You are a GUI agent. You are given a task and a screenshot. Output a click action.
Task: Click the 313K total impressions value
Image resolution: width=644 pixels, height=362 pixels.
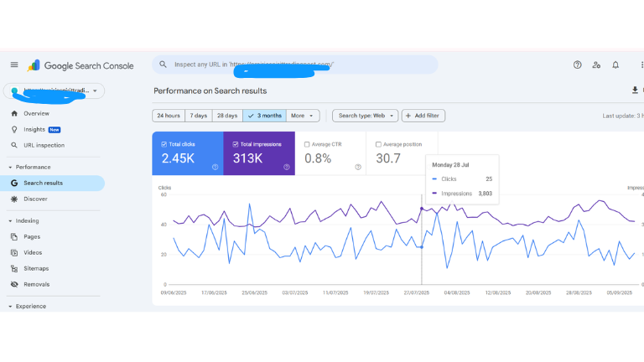coord(247,158)
